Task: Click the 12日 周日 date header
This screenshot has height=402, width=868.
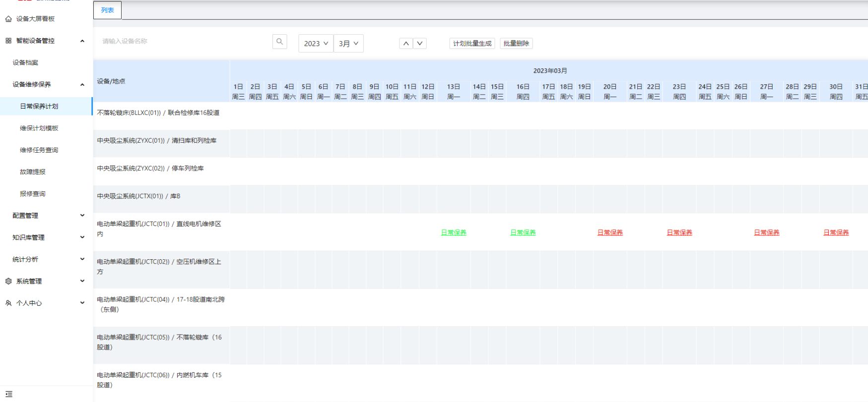Action: point(428,92)
